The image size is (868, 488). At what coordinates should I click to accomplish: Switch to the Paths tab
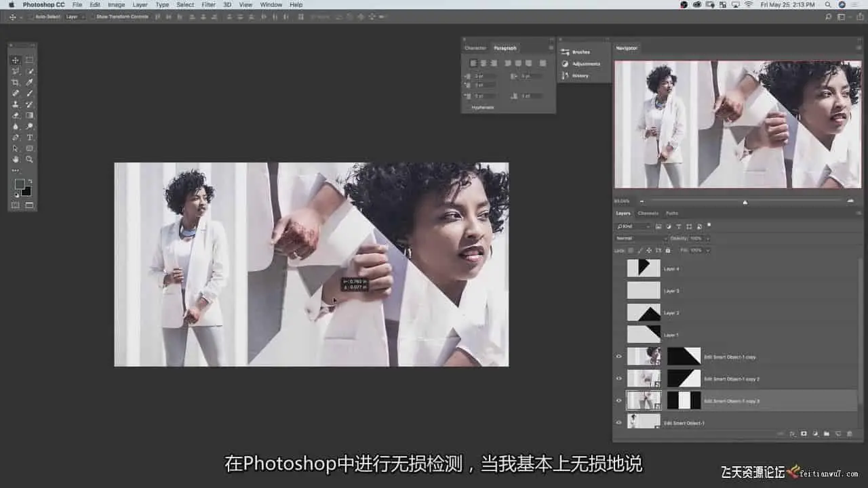[x=672, y=213]
